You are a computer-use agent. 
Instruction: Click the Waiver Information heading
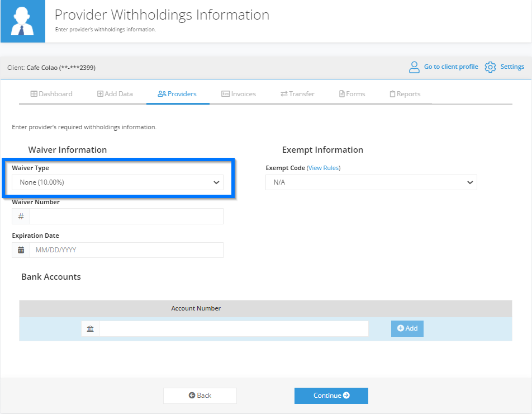[x=68, y=150]
